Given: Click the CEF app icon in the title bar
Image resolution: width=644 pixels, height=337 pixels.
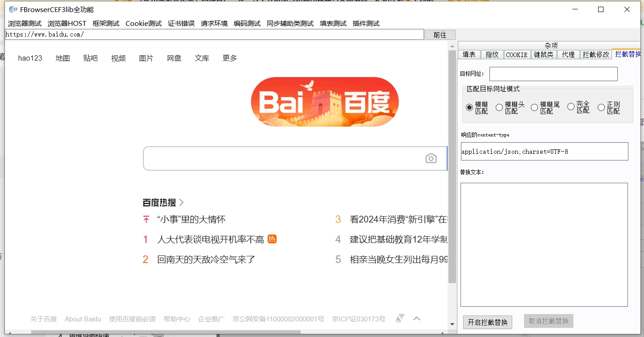Looking at the screenshot, I should (13, 9).
